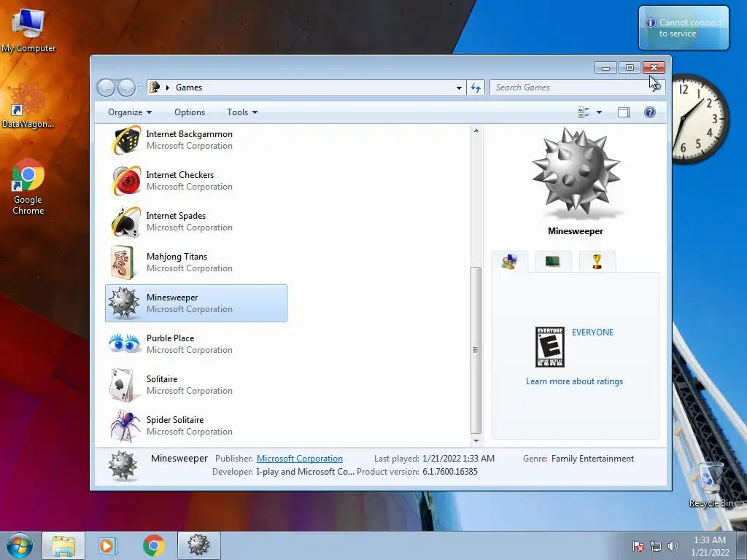
Task: Select the Internet Spades game icon
Action: click(126, 222)
